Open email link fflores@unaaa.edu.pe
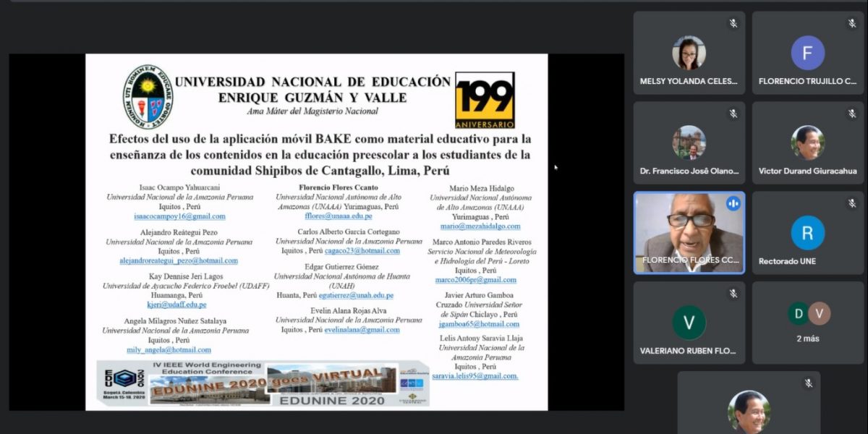This screenshot has height=434, width=868. (340, 216)
